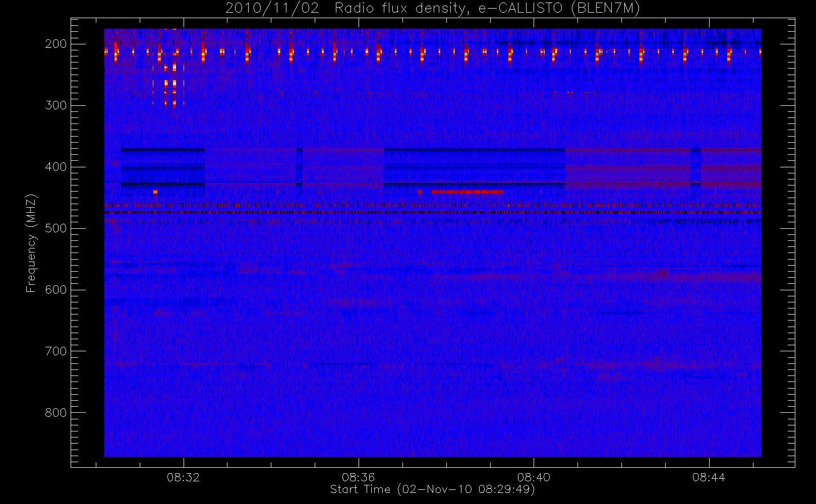
Task: Click the 08:44 time tick label
Action: coord(709,477)
